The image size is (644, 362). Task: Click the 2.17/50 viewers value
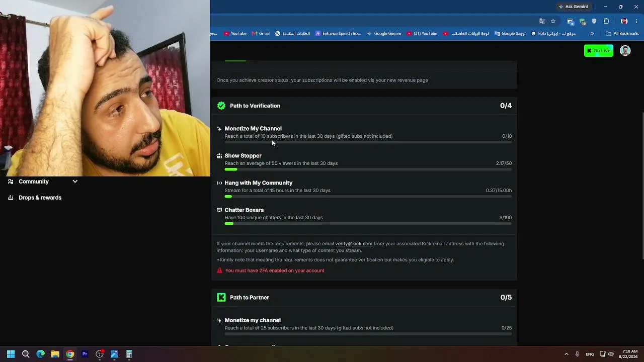coord(504,163)
